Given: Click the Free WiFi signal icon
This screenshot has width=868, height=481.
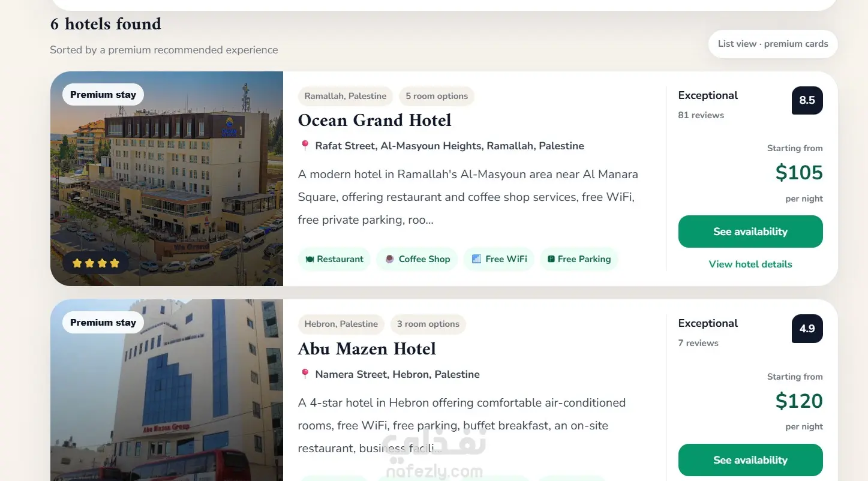Looking at the screenshot, I should coord(477,259).
